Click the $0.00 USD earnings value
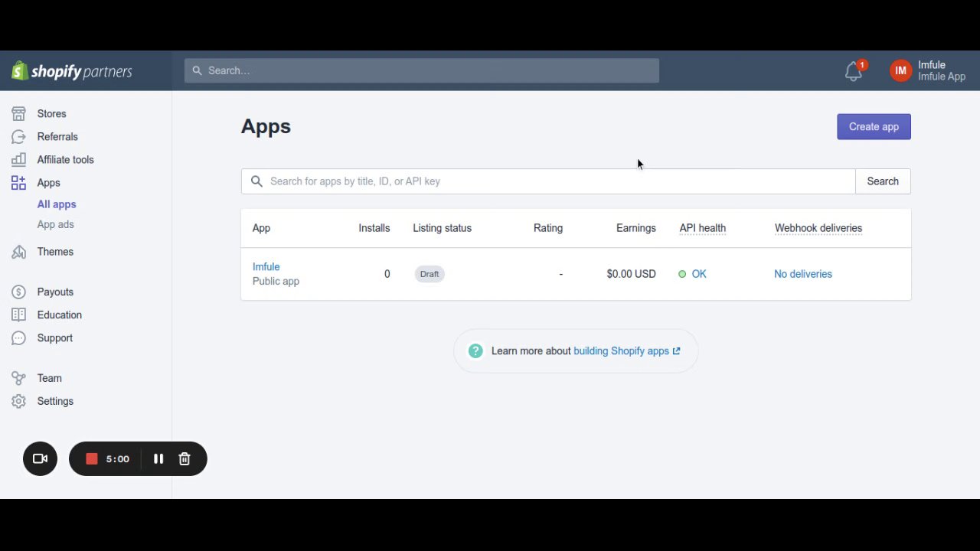Screen dimensions: 980x551 click(x=631, y=274)
